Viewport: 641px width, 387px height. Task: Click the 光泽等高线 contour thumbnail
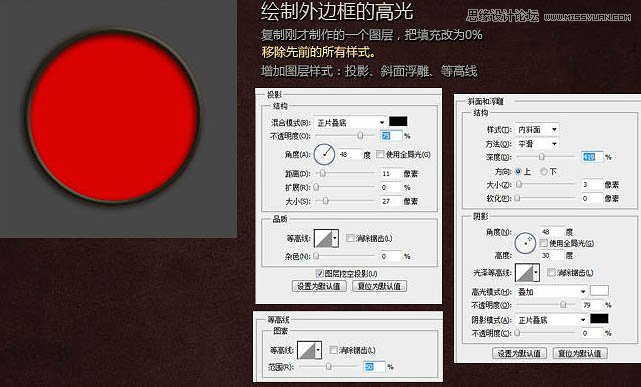524,273
